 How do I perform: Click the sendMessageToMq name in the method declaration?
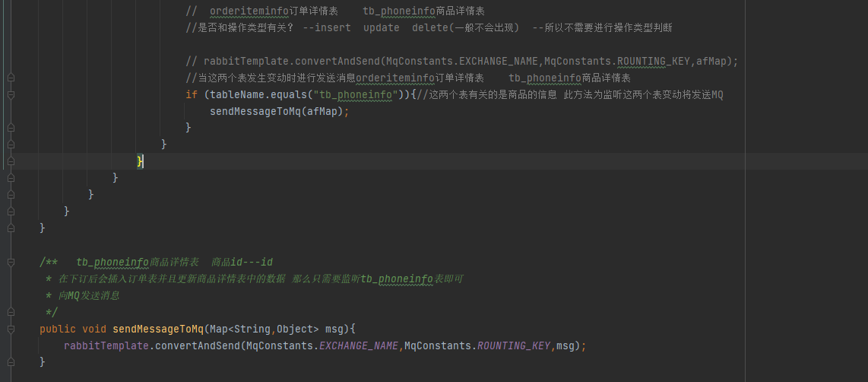(x=157, y=329)
